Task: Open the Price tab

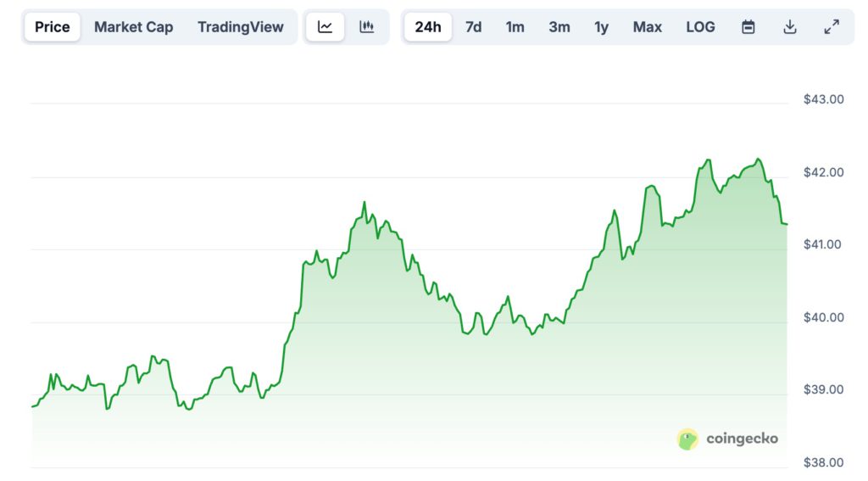Action: tap(53, 27)
